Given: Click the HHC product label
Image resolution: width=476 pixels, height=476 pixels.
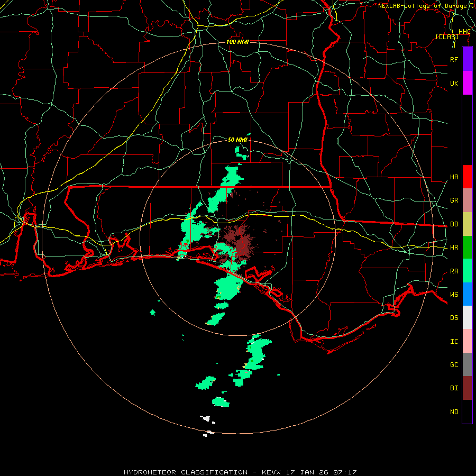Looking at the screenshot, I should pyautogui.click(x=464, y=32).
